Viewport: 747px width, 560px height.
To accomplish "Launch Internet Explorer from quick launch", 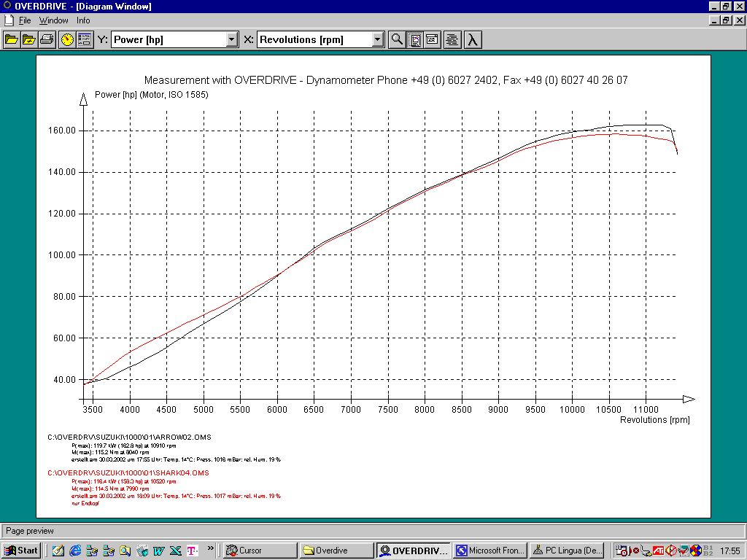I will pyautogui.click(x=75, y=551).
